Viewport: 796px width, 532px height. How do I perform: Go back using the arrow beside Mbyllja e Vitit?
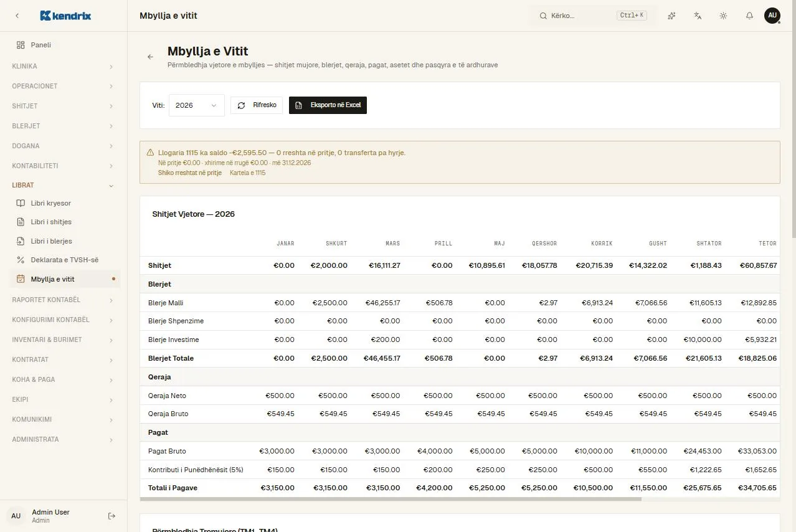(150, 57)
